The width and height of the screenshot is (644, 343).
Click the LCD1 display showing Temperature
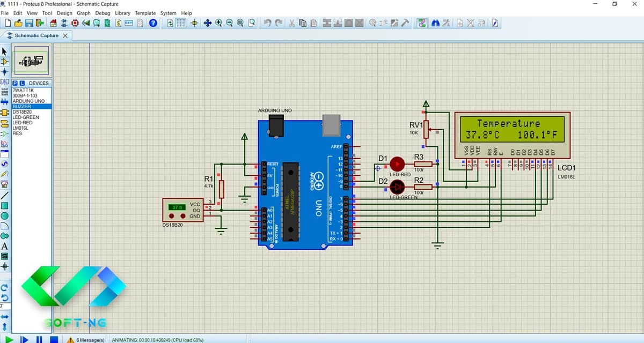coord(512,135)
